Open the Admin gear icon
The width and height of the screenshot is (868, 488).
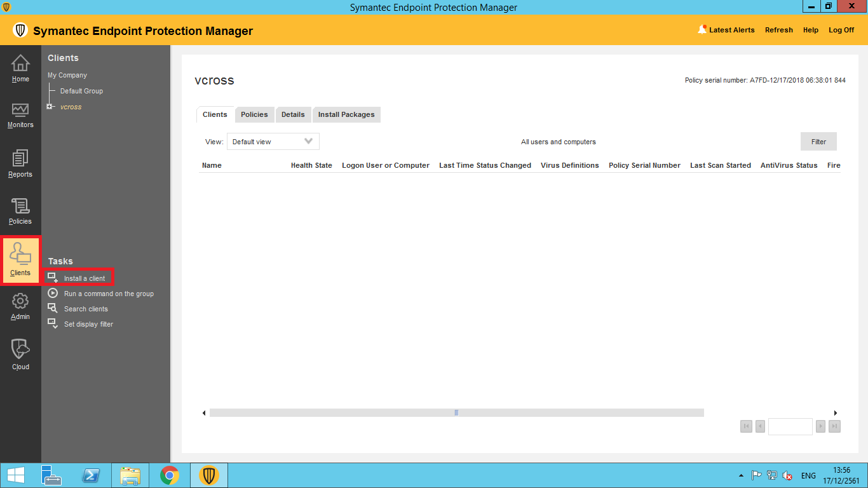click(20, 302)
